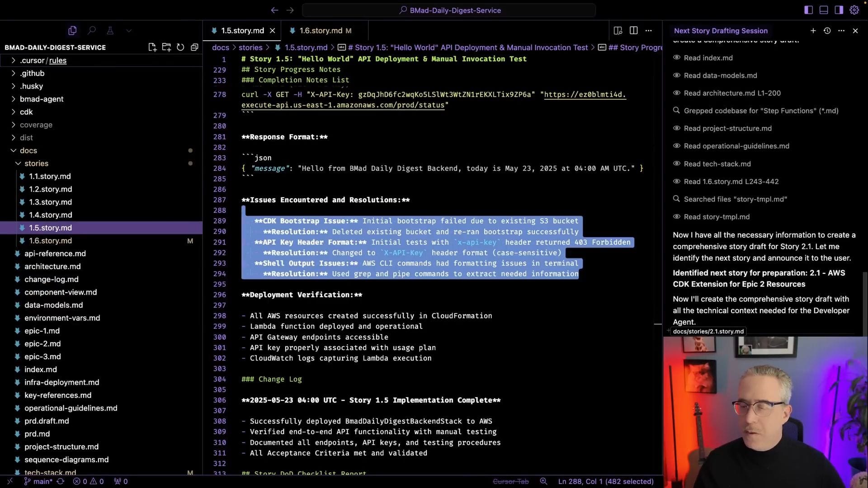
Task: Toggle the secondary sidebar layout button
Action: [x=839, y=10]
